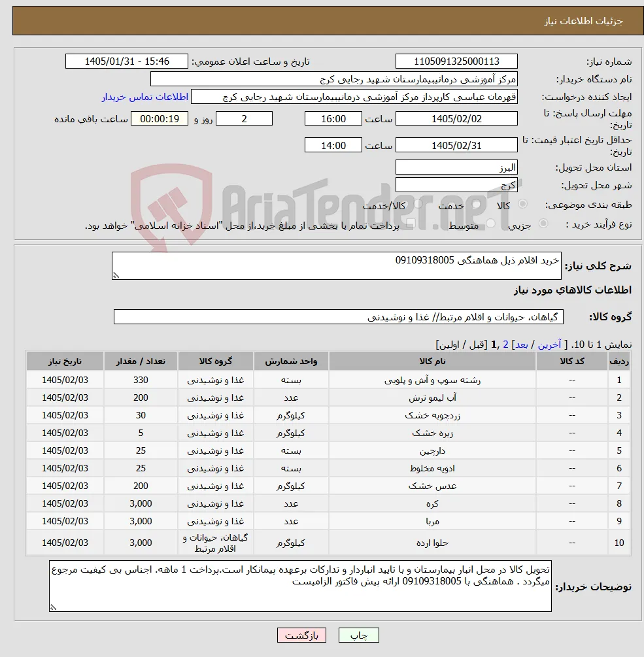The height and width of the screenshot is (657, 644).
Task: Click the نام کالا column header
Action: [432, 361]
